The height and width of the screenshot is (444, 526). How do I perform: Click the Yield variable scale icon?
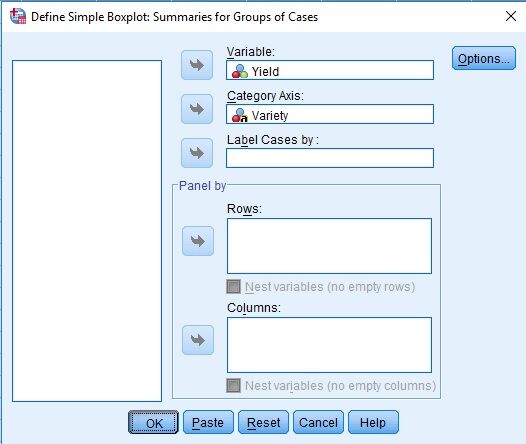(240, 71)
